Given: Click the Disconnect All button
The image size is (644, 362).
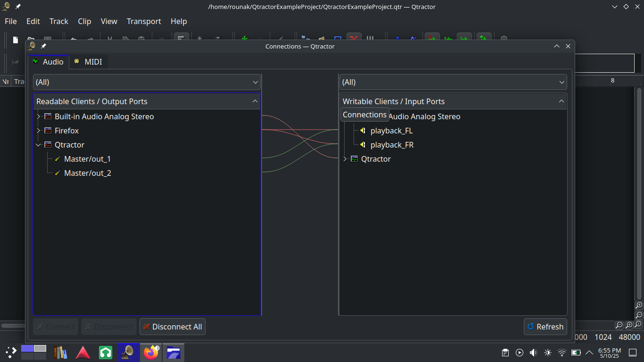Looking at the screenshot, I should [x=173, y=327].
